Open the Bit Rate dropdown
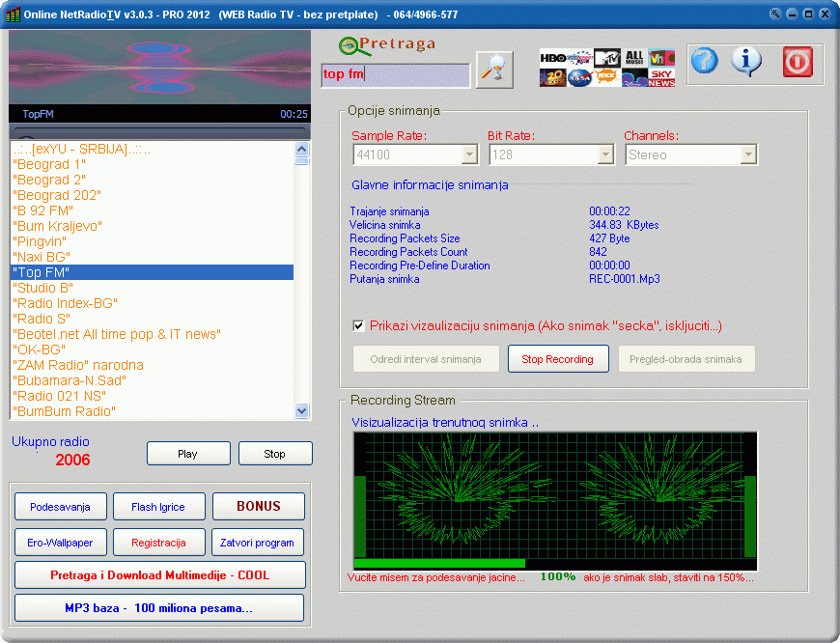Image resolution: width=840 pixels, height=643 pixels. coord(605,154)
